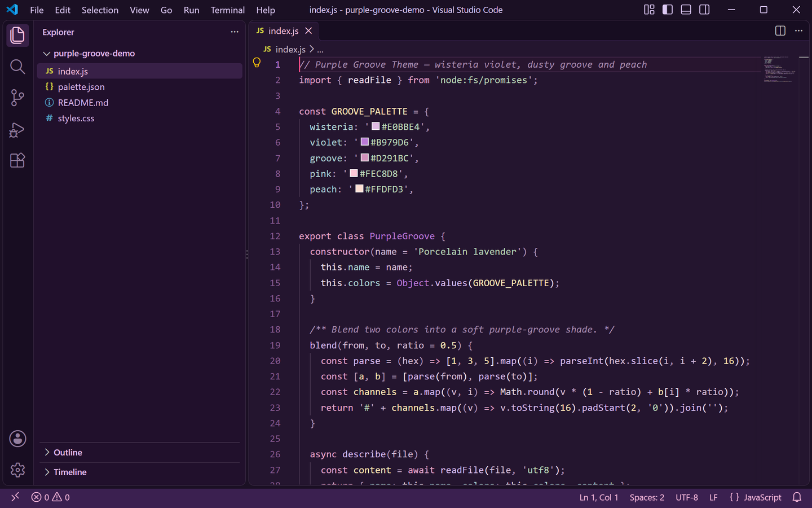Viewport: 812px width, 508px height.
Task: Open styles.css in Explorer
Action: pos(140,119)
